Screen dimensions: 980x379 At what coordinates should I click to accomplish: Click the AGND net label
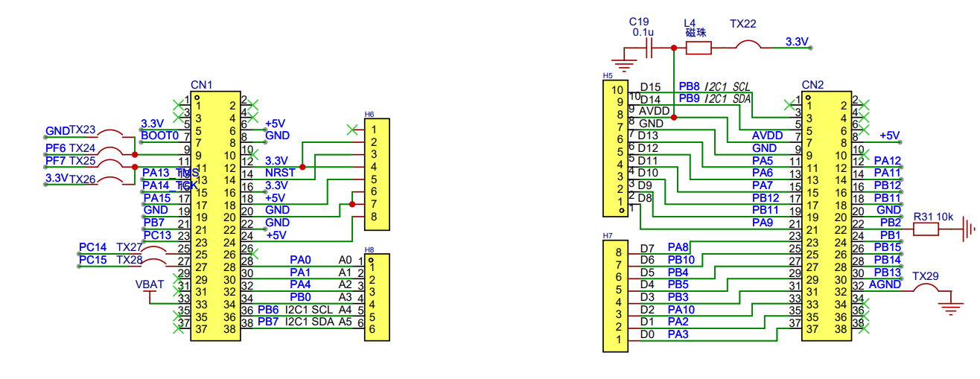[x=886, y=284]
